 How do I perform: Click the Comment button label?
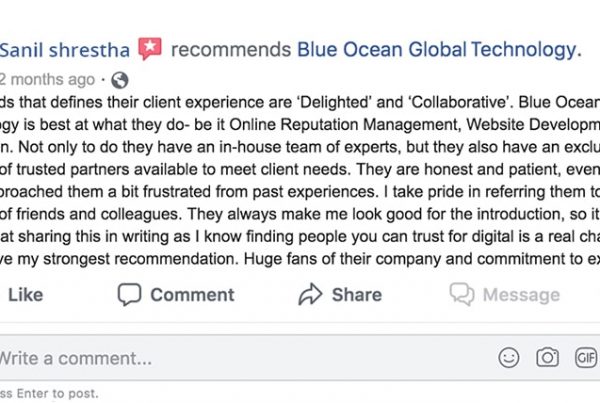pos(192,295)
